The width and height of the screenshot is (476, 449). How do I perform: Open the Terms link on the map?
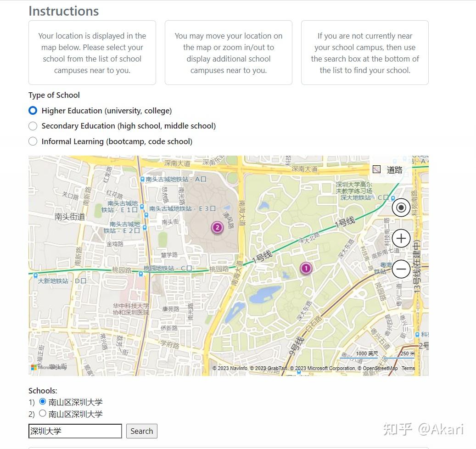408,368
